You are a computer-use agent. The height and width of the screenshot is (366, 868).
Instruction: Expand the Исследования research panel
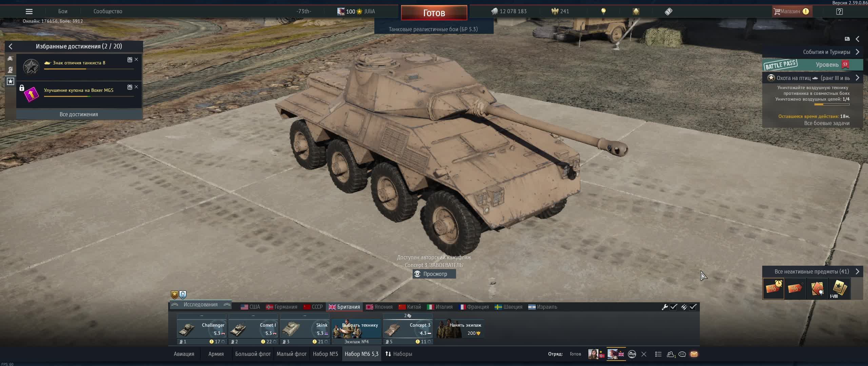click(x=201, y=305)
